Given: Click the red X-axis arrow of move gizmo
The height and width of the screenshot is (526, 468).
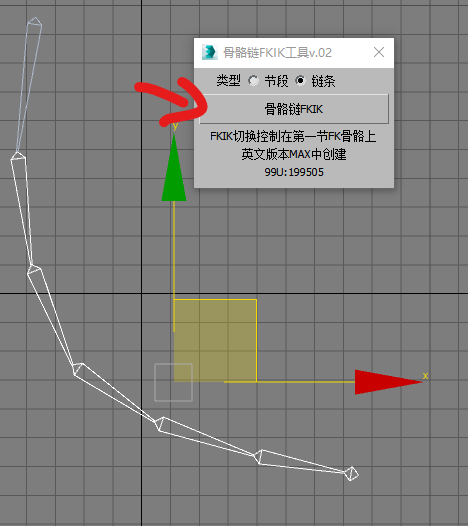Looking at the screenshot, I should (x=388, y=382).
